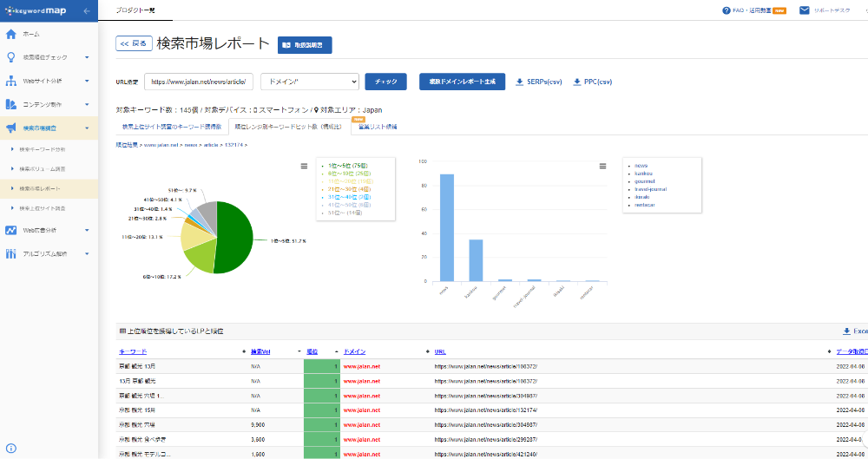
Task: Click the support desk envelope icon
Action: click(x=804, y=10)
